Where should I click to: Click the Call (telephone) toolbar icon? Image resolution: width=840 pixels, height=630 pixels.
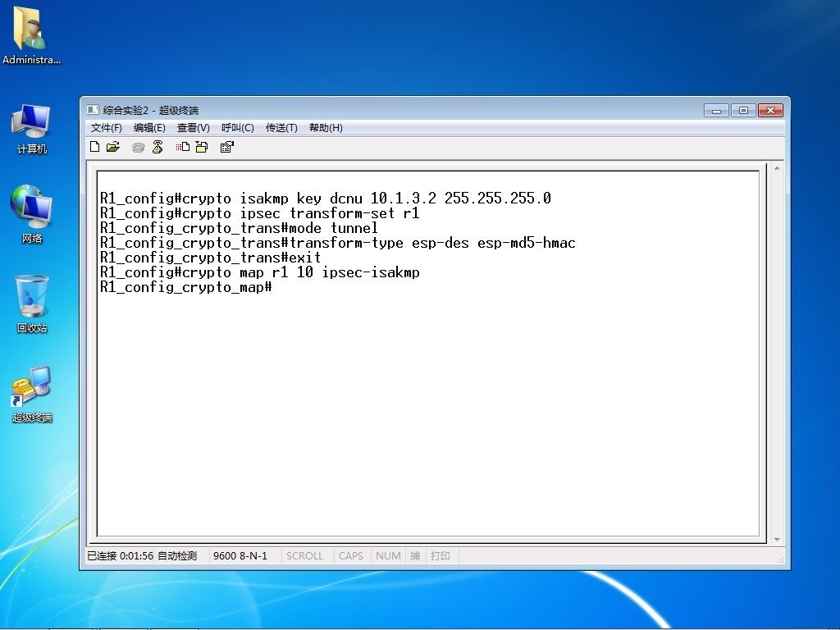pos(138,148)
